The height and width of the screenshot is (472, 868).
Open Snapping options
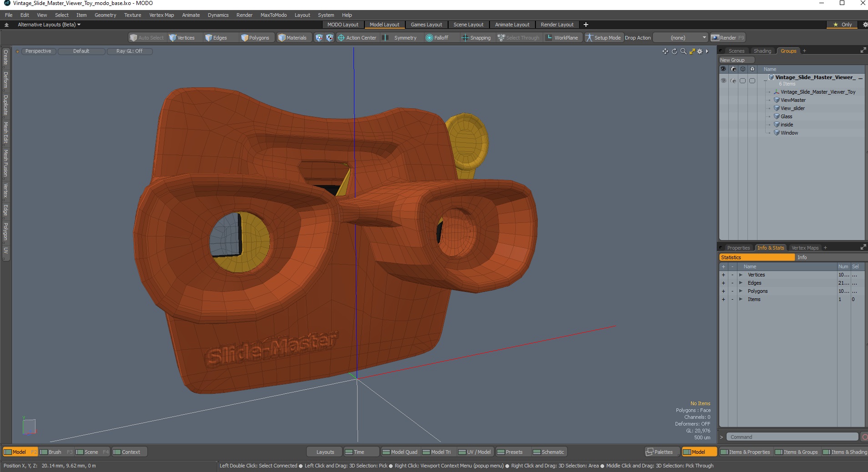(x=476, y=38)
